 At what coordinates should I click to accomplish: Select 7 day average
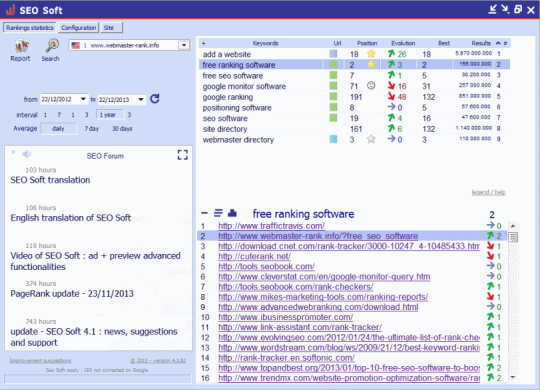point(92,129)
